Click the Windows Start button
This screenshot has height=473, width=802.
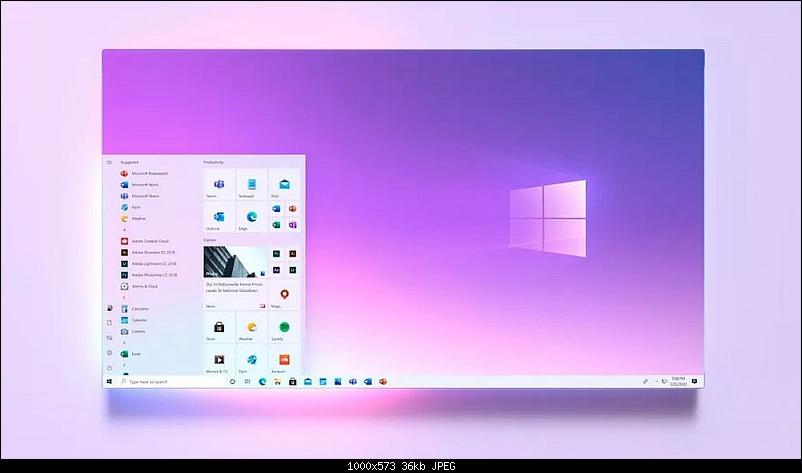(x=109, y=381)
